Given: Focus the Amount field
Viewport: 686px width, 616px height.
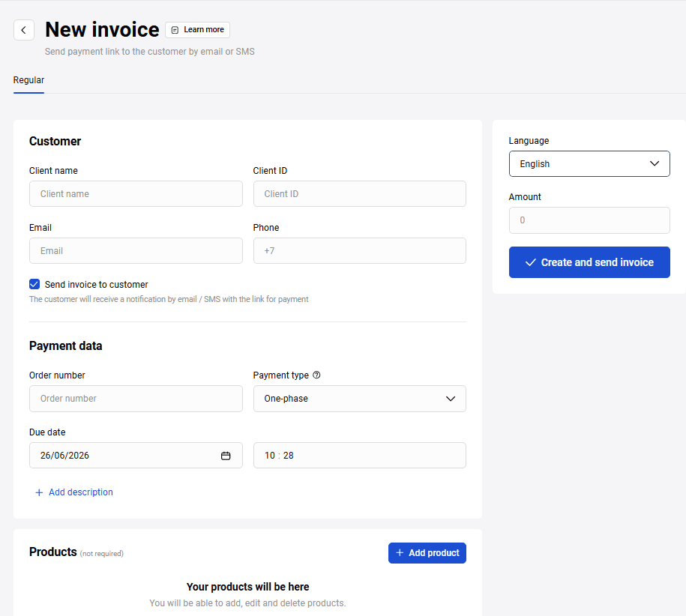Looking at the screenshot, I should [x=589, y=220].
